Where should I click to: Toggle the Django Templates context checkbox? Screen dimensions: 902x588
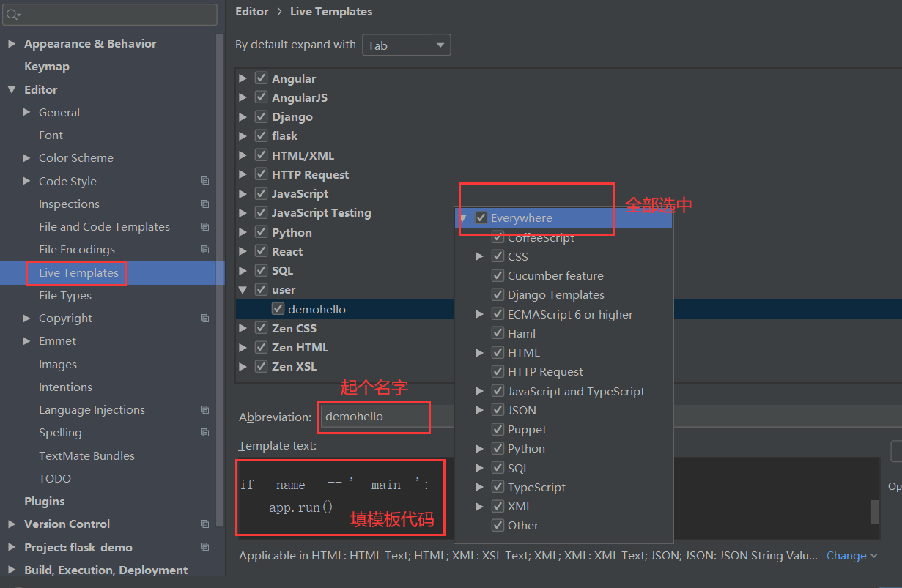pos(498,294)
